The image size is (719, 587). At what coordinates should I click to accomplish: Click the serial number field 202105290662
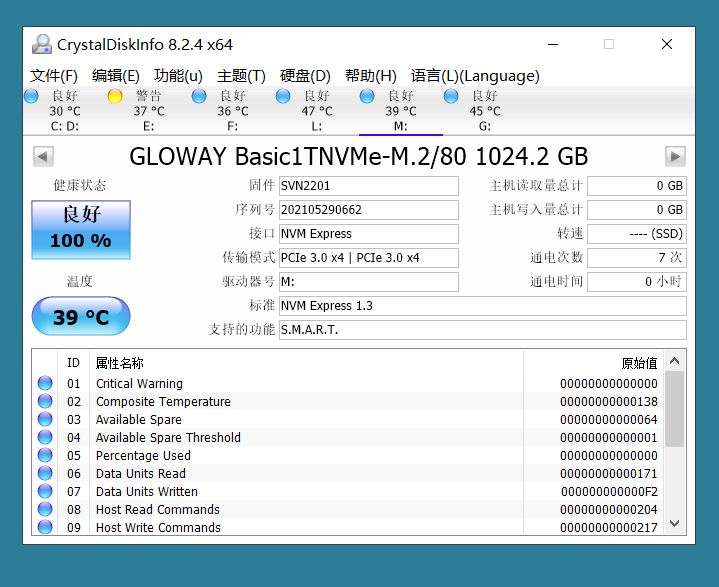click(x=369, y=210)
